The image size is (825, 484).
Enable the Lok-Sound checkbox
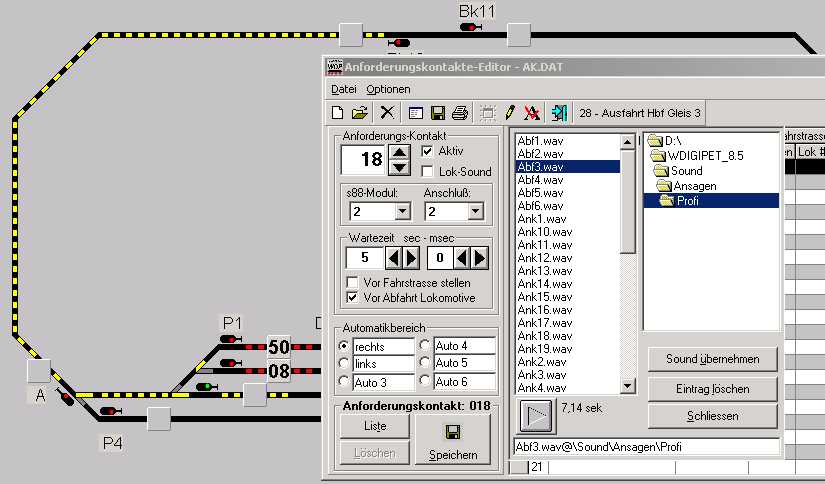428,172
